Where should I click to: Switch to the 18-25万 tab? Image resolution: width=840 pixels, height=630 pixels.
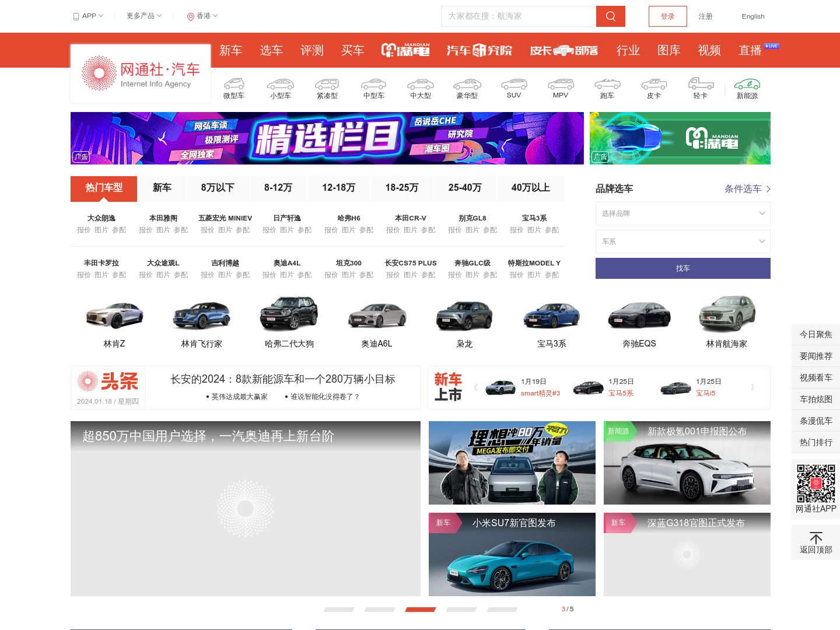402,188
